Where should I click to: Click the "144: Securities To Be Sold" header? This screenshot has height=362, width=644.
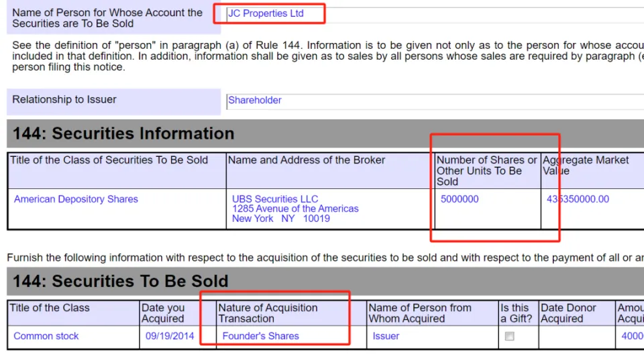point(121,281)
